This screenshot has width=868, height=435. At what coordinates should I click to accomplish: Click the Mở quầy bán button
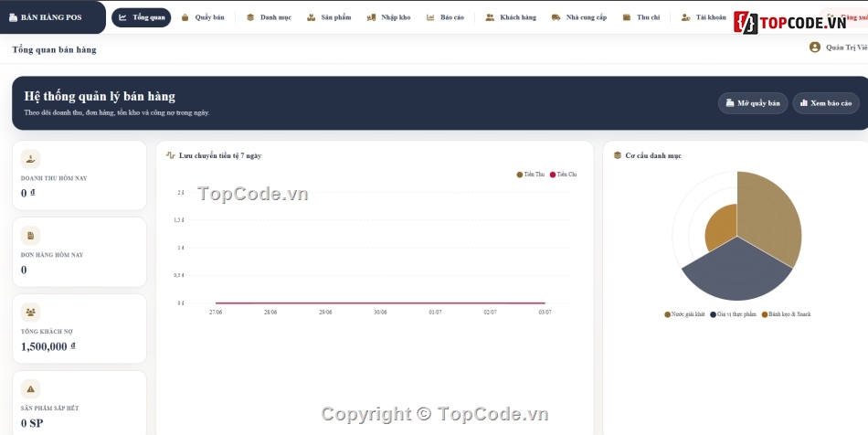[x=753, y=103]
